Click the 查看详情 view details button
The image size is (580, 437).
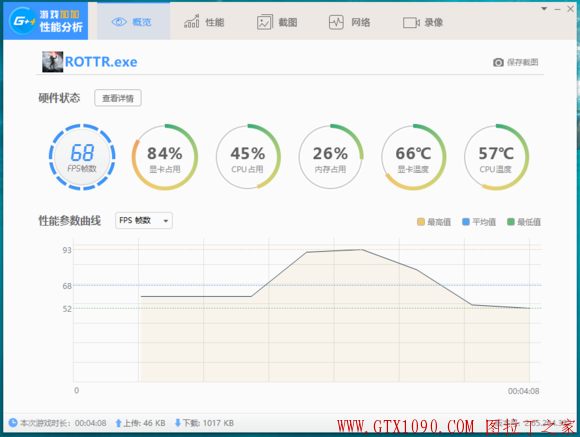point(118,98)
